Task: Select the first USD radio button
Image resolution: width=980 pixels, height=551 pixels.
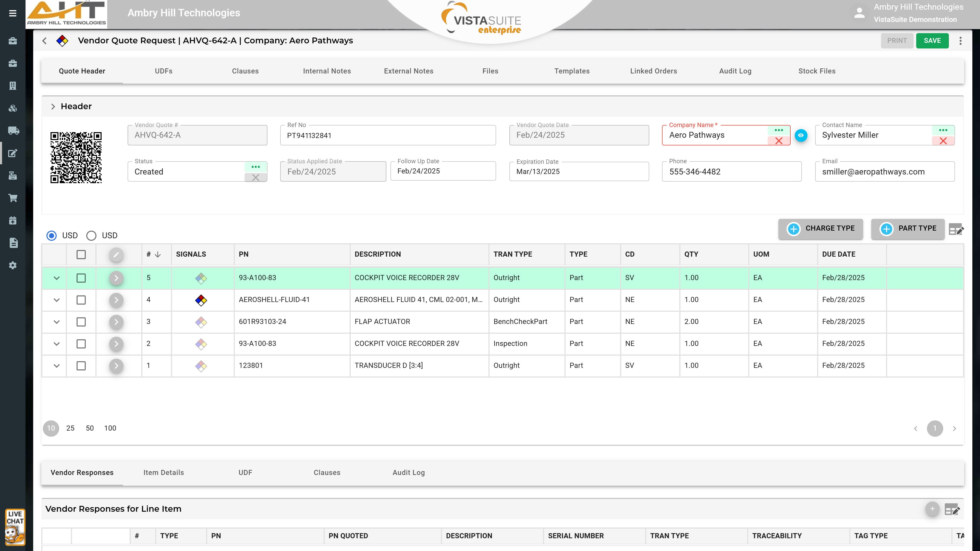Action: coord(52,235)
